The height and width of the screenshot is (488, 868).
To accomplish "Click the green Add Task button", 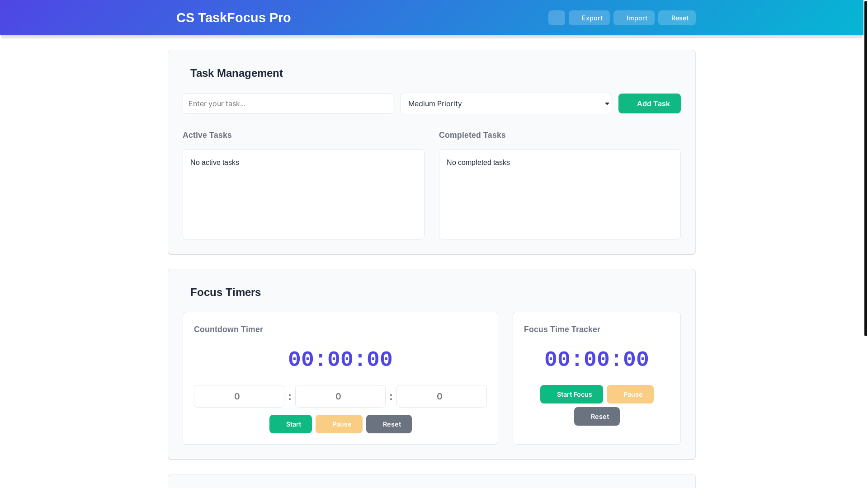I will [649, 103].
